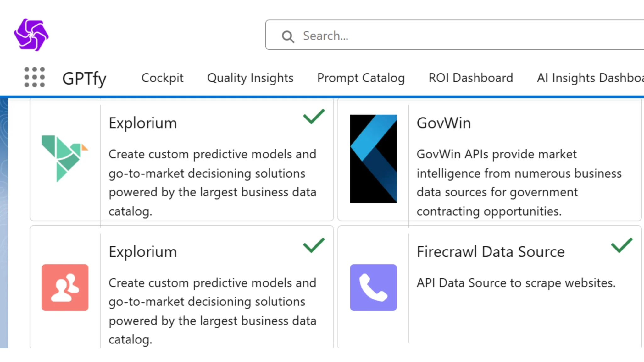Select the GovWin card title

tap(444, 123)
